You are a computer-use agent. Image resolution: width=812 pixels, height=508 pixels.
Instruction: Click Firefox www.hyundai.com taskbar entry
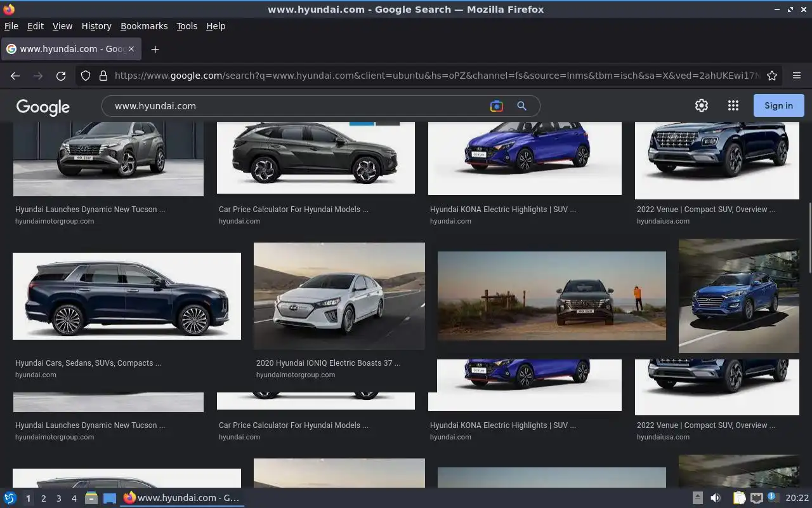pos(182,498)
